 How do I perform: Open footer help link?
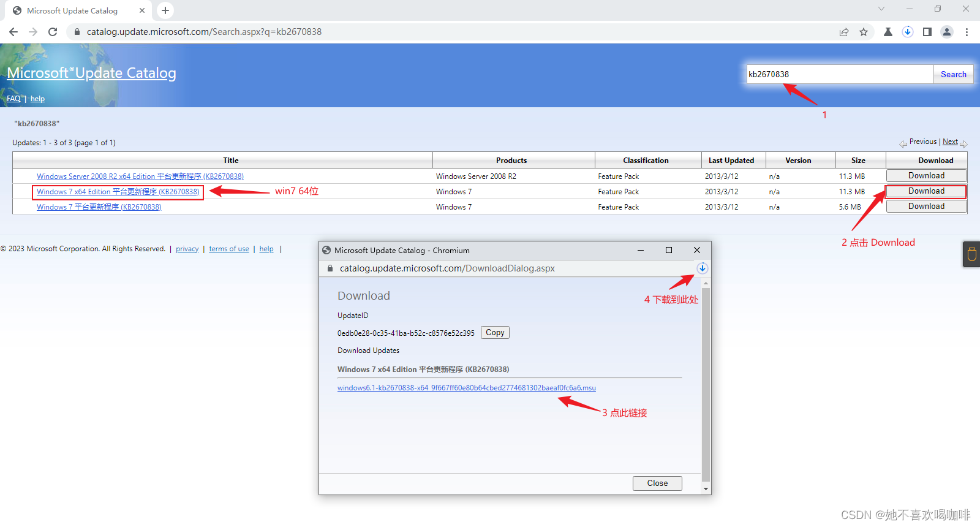[x=266, y=249]
